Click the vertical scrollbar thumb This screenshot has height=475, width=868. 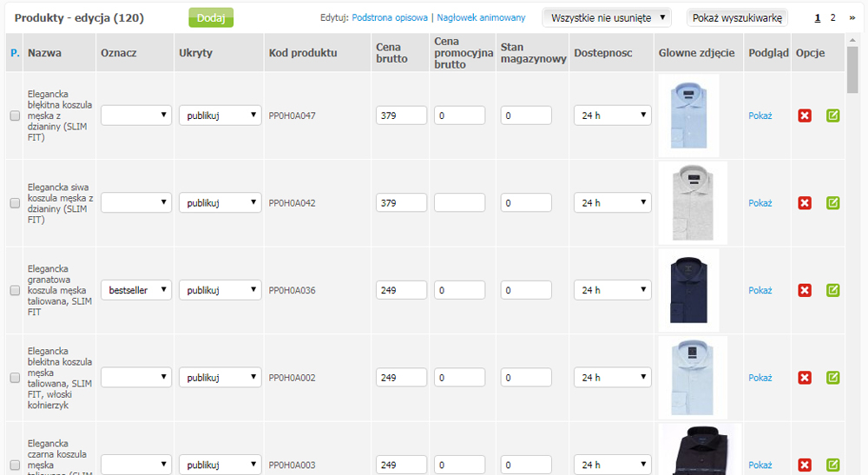pyautogui.click(x=852, y=70)
